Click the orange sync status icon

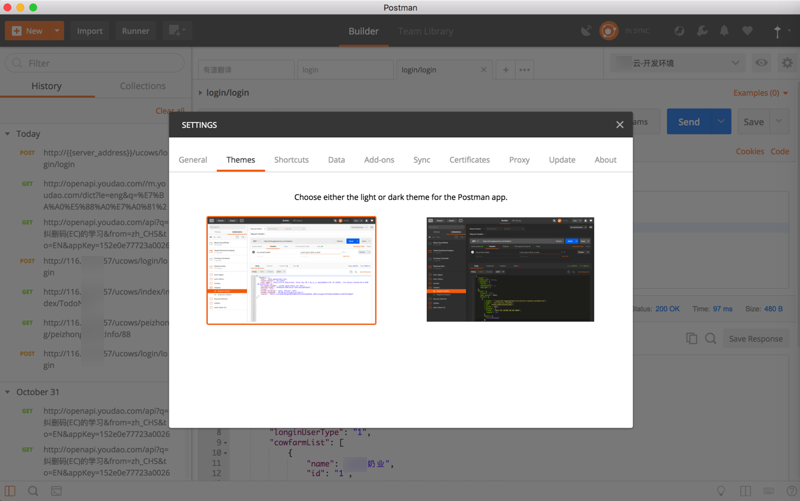(x=608, y=31)
